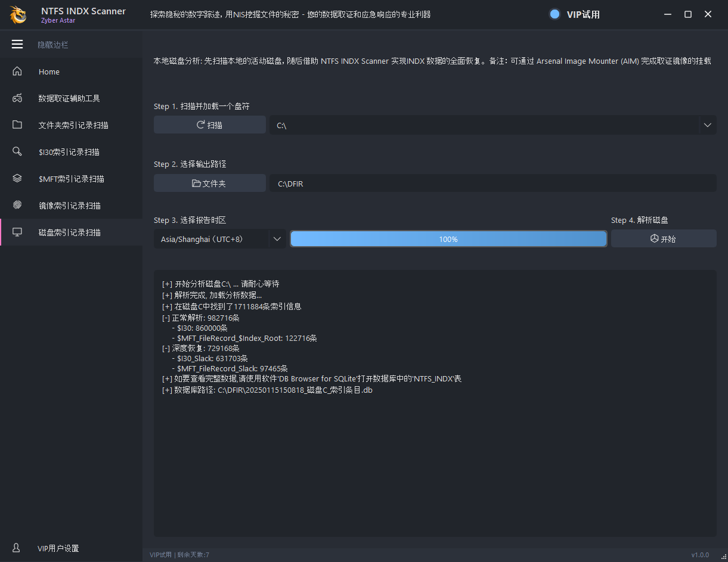Click the Home house icon
The image size is (728, 562).
pos(17,72)
